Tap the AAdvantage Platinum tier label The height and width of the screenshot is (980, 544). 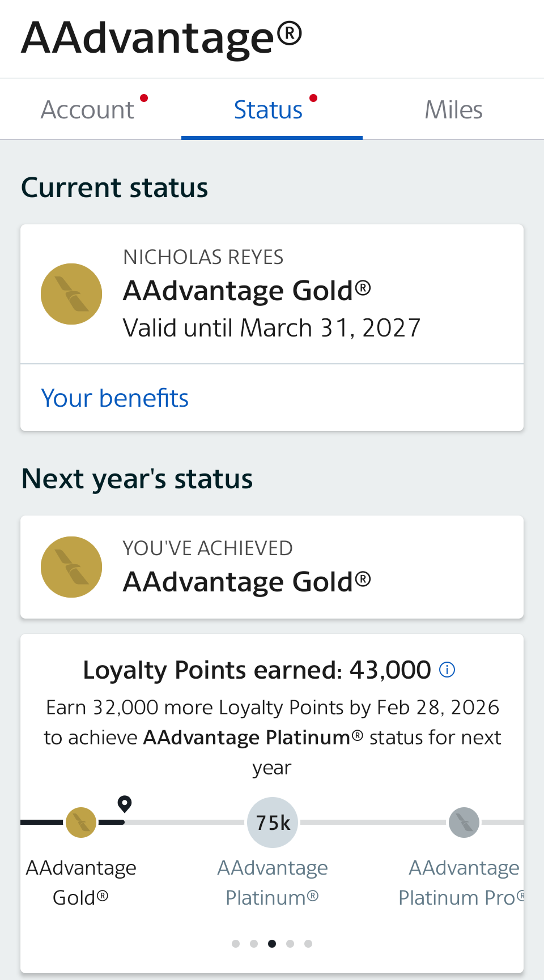273,883
